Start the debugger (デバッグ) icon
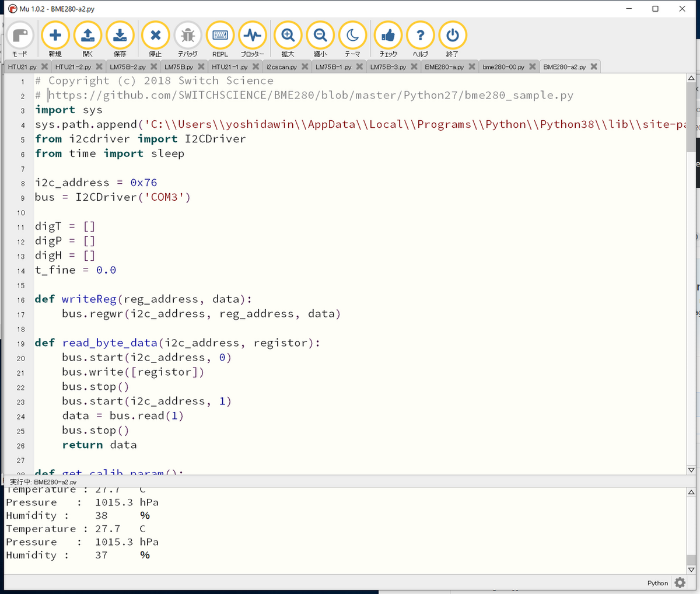The width and height of the screenshot is (700, 594). [187, 36]
